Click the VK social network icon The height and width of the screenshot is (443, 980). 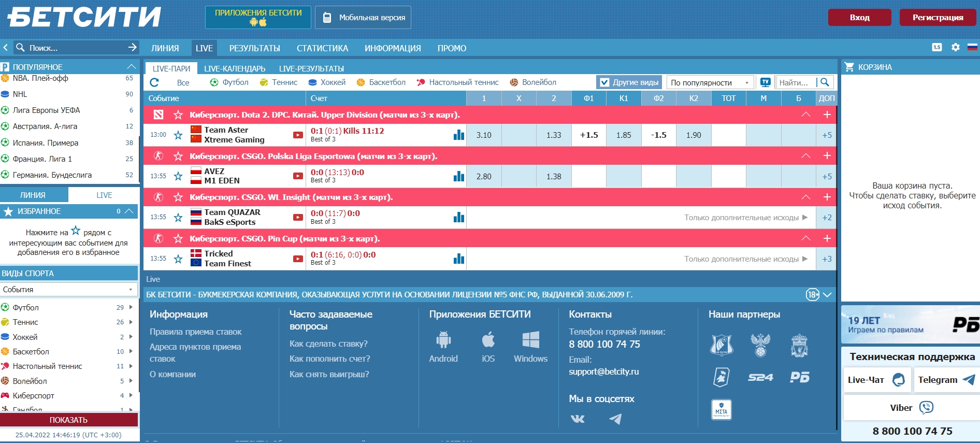[578, 419]
